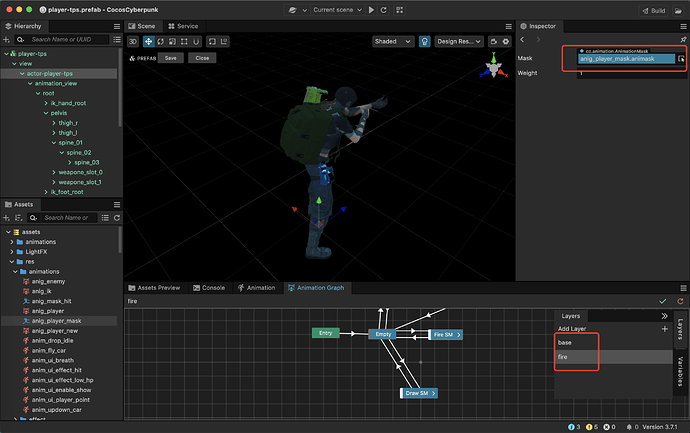
Task: Open the Shaded render mode dropdown
Action: tap(392, 42)
